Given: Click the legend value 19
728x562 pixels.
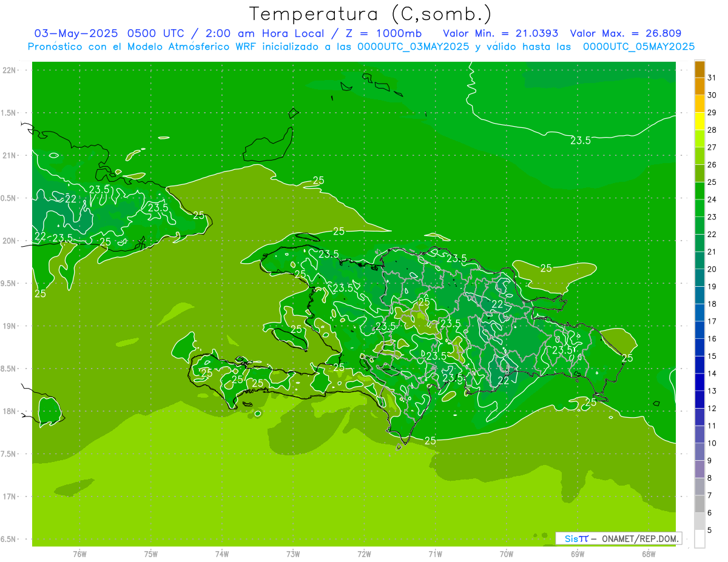Looking at the screenshot, I should [712, 287].
